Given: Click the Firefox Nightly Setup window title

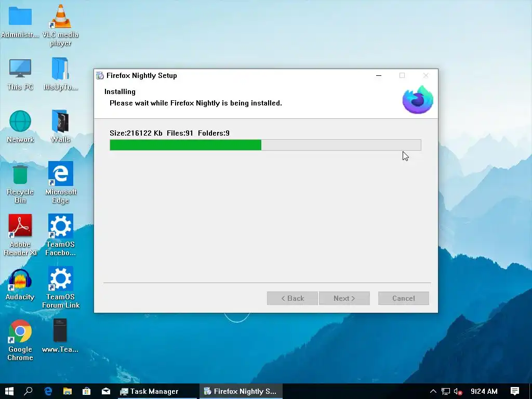Looking at the screenshot, I should point(141,75).
